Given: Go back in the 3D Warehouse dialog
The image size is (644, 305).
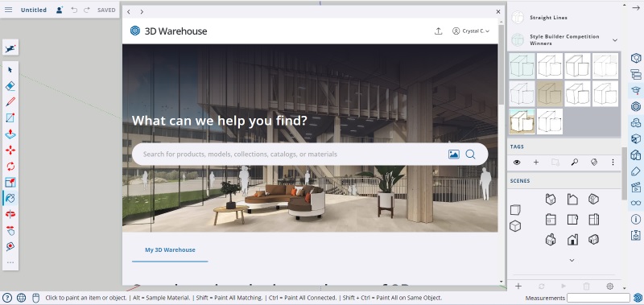Looking at the screenshot, I should [129, 12].
